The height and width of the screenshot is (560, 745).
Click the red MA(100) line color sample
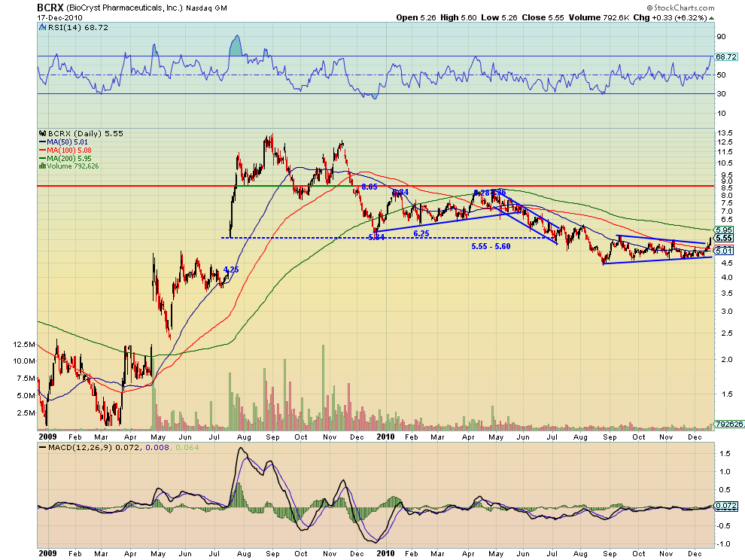pos(42,151)
